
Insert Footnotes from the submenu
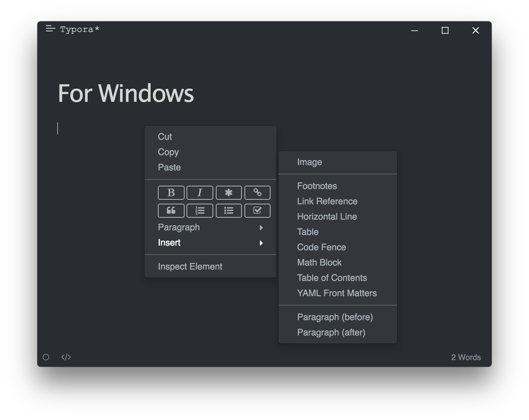338,186
